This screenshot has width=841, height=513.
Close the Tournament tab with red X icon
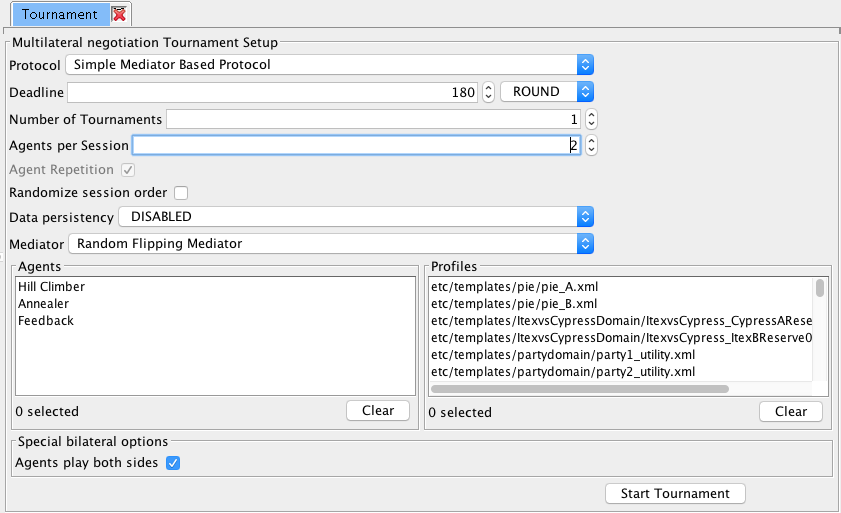(x=119, y=14)
